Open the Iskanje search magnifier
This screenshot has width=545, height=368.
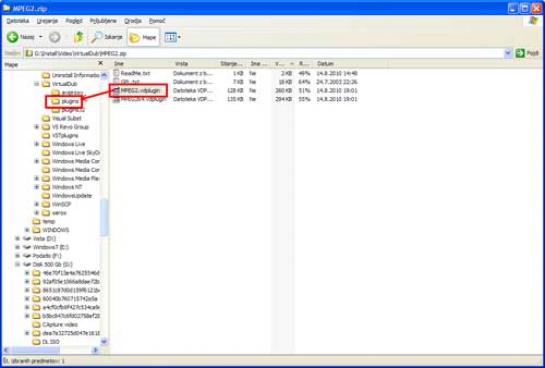pos(96,37)
